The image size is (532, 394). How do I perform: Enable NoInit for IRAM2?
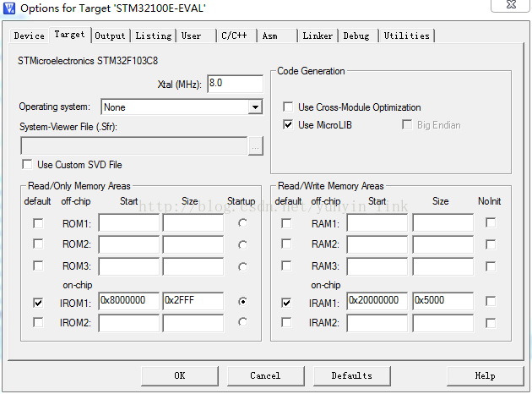coord(491,323)
